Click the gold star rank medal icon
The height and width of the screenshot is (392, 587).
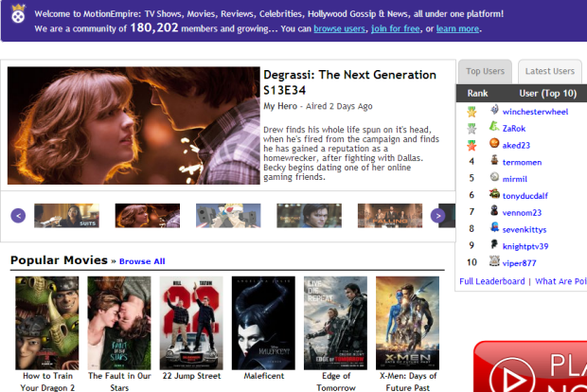click(471, 112)
